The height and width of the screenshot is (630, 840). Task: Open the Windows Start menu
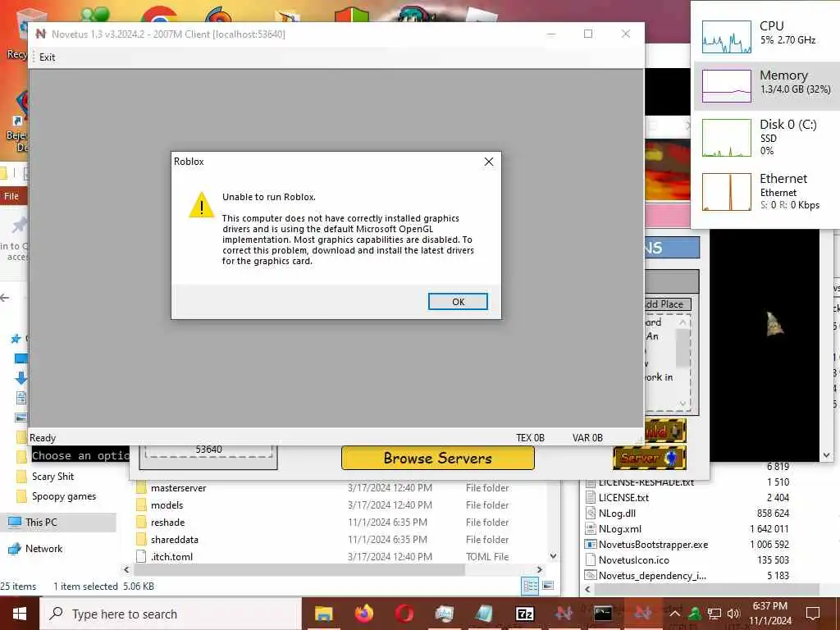(20, 614)
